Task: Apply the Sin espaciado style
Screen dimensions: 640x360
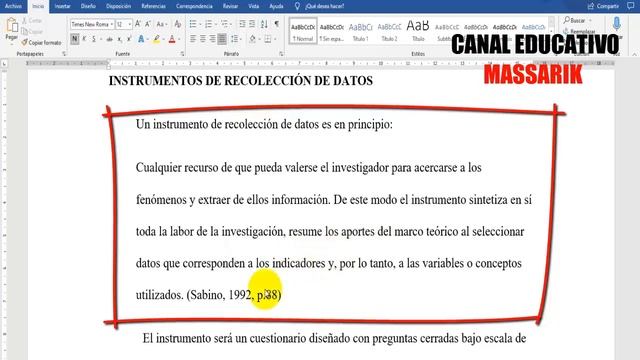Action: tap(331, 31)
